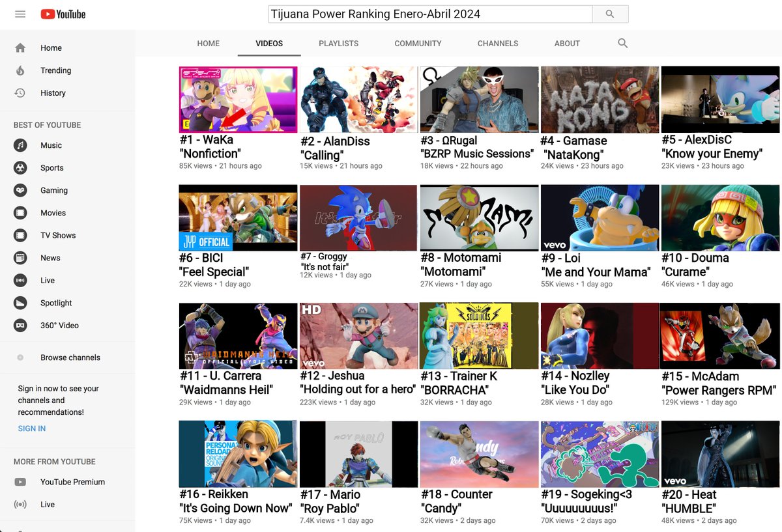Open the #15 McAdam video thumbnail
Screen dimensions: 782x532
(720, 336)
